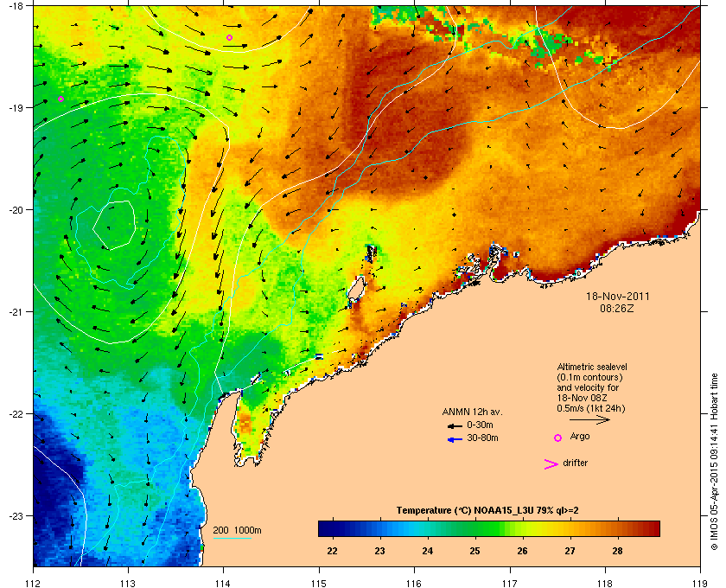Click the 0.5m/s velocity scale arrow
This screenshot has width=726, height=588.
pyautogui.click(x=589, y=419)
